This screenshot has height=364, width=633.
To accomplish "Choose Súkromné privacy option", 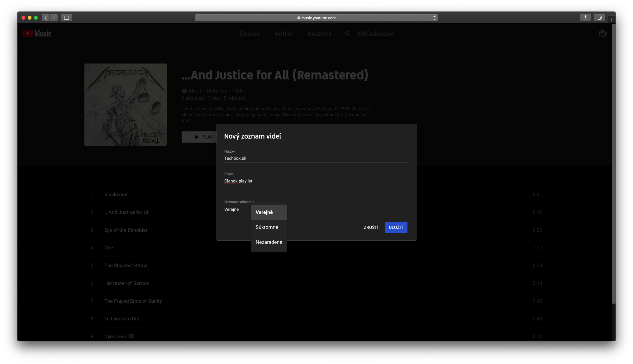I will click(269, 227).
